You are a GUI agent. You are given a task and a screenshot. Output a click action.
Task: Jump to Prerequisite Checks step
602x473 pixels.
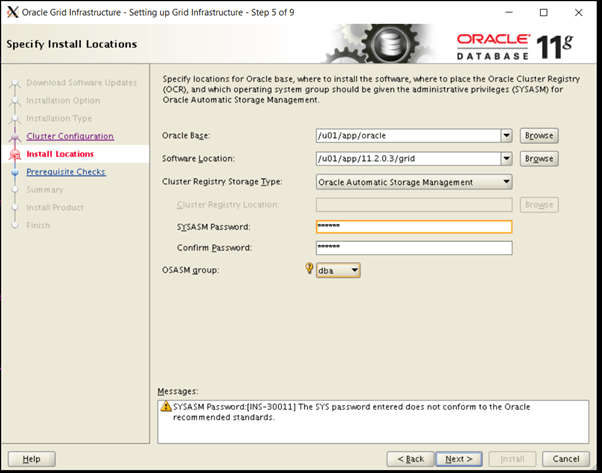click(x=66, y=172)
